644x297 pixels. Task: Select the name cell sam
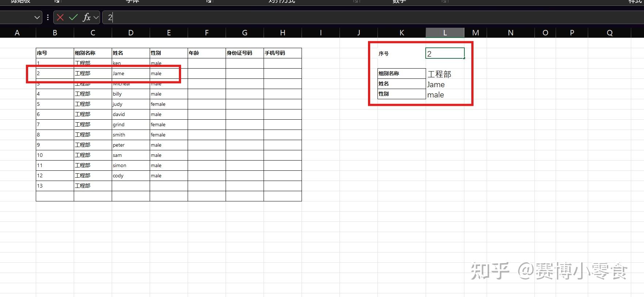131,155
